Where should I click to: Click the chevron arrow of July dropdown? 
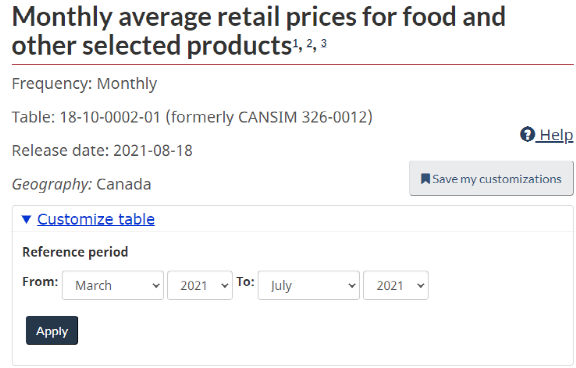click(x=352, y=286)
